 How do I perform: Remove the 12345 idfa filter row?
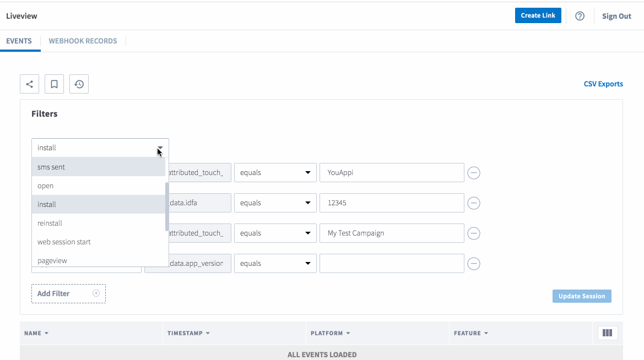(474, 203)
